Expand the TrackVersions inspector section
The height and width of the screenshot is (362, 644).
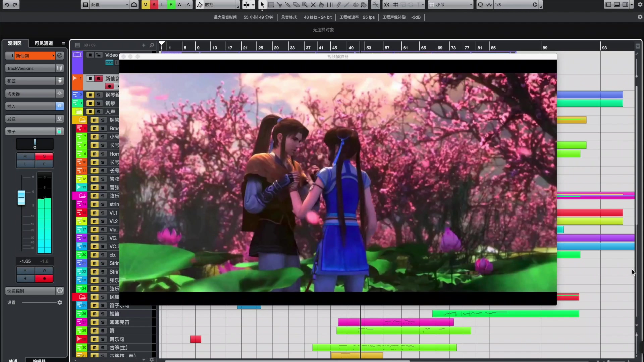(x=34, y=68)
